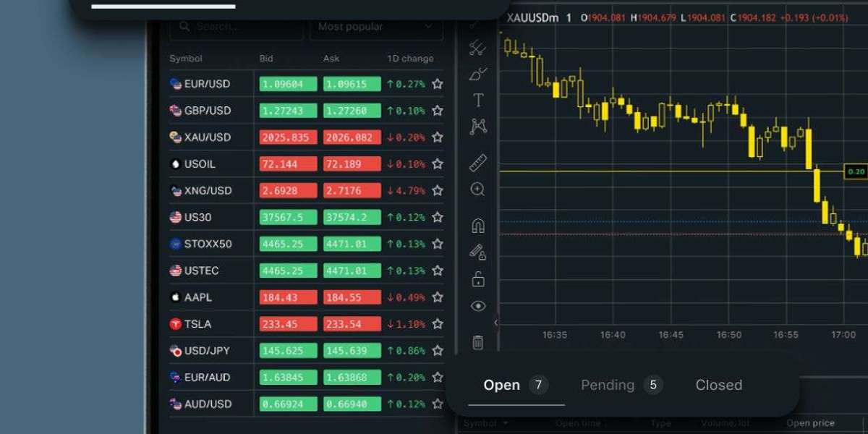
Task: Select the Text annotation tool
Action: coord(477,100)
